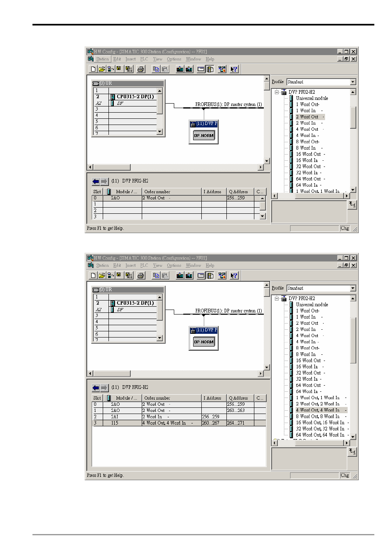Image resolution: width=392 pixels, height=555 pixels.
Task: Click Print icon in bottom window toolbar
Action: pyautogui.click(x=141, y=275)
